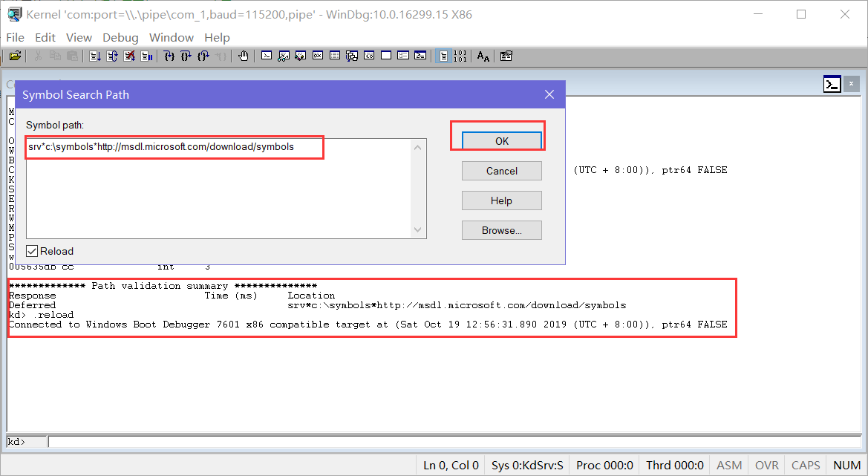Viewport: 868px width, 476px height.
Task: Click the Step Over toolbar icon
Action: pos(186,56)
